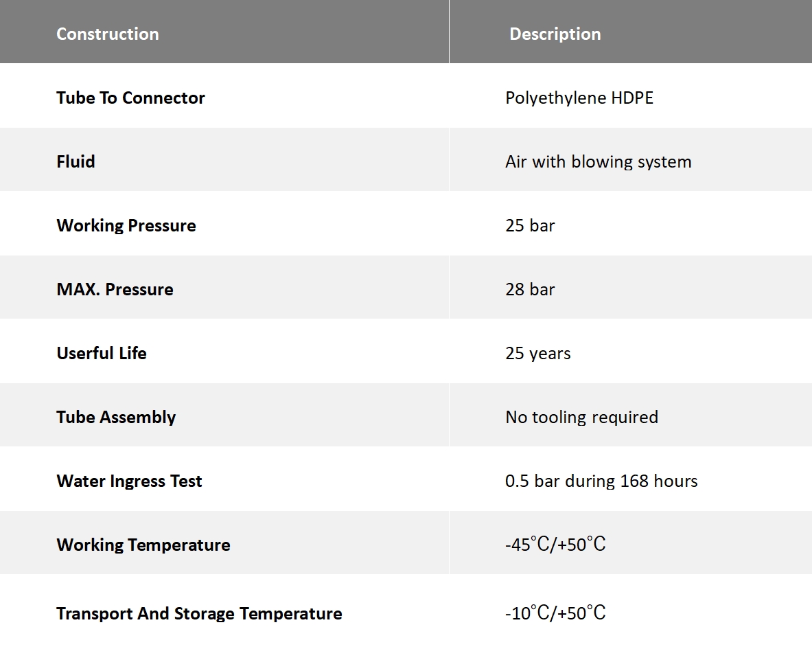This screenshot has width=812, height=649.
Task: Click the No tooling required text
Action: (x=582, y=417)
